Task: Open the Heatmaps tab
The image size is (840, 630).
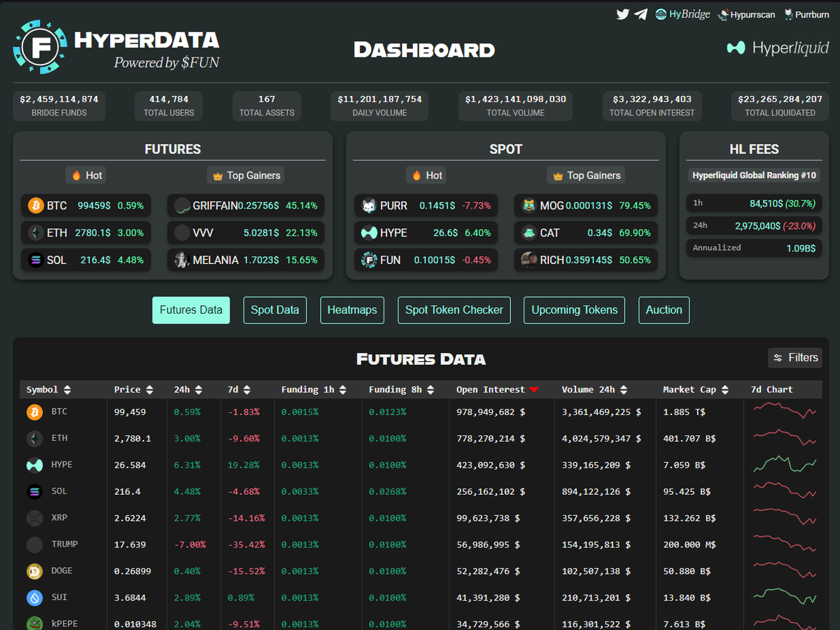Action: (x=352, y=310)
